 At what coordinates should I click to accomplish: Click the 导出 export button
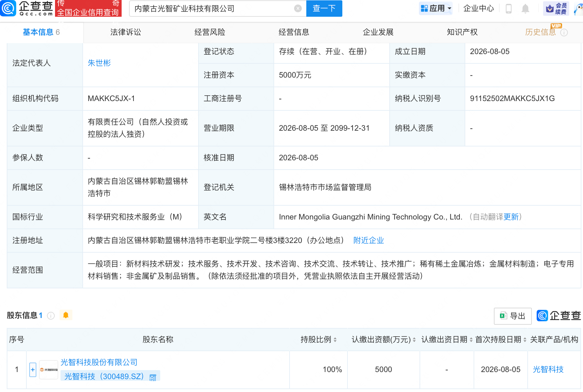(513, 316)
